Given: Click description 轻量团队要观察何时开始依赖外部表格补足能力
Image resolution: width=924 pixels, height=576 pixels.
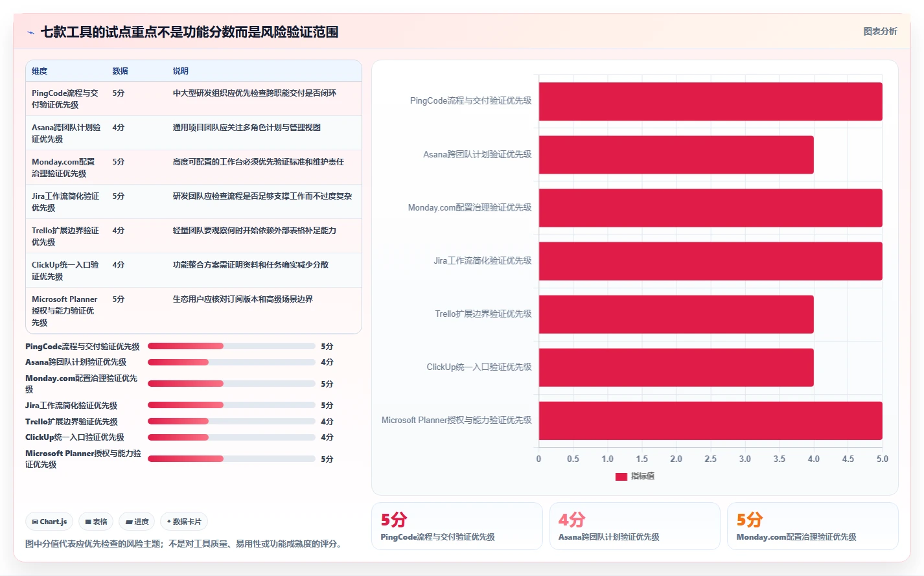Looking at the screenshot, I should pyautogui.click(x=254, y=231).
